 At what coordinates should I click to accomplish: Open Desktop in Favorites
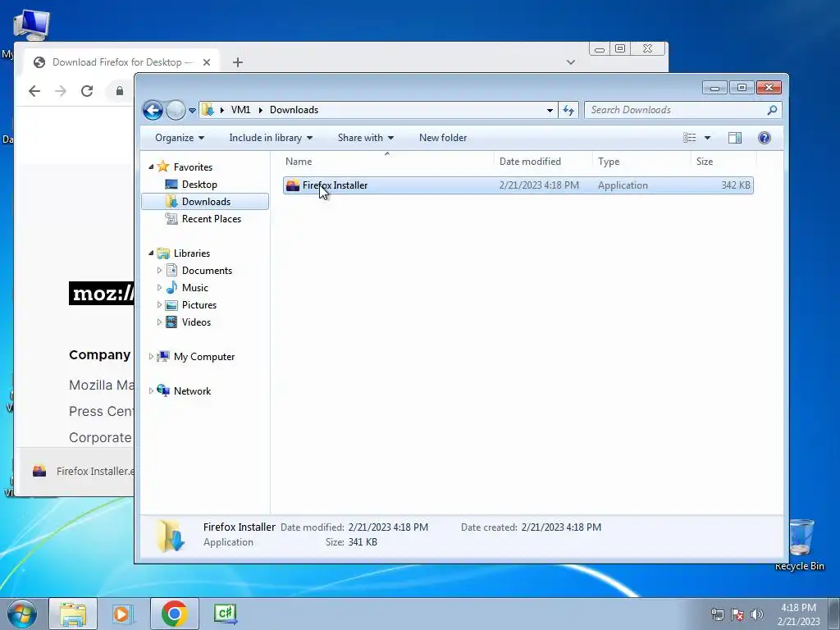199,185
